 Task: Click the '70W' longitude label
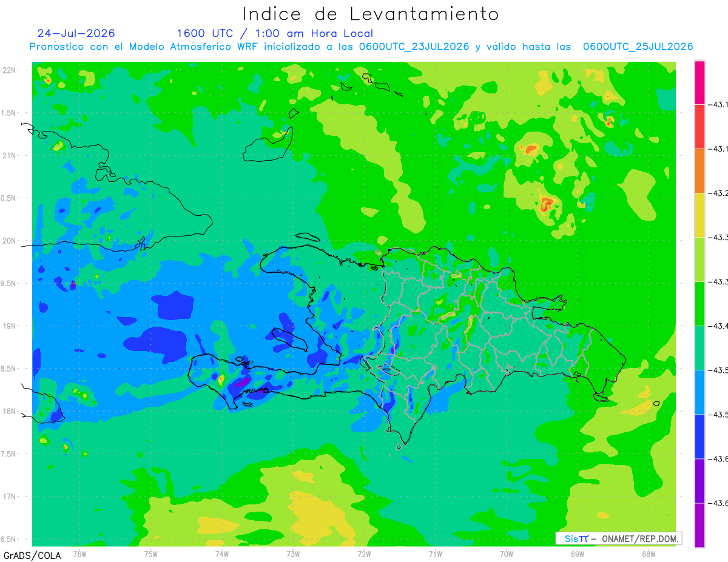[x=506, y=554]
